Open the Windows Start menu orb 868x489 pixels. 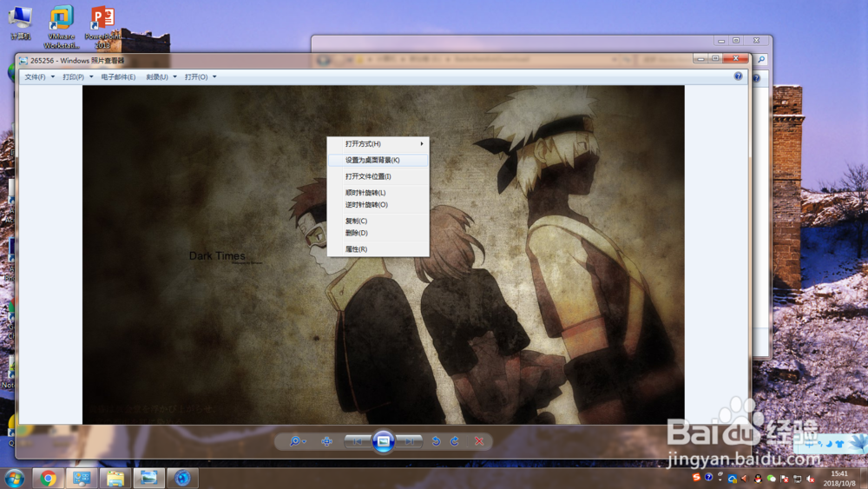[x=15, y=478]
